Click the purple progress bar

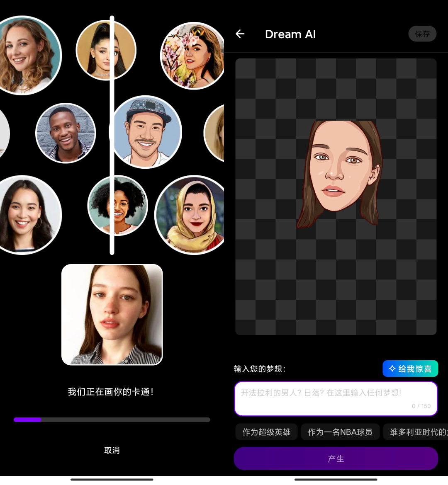28,420
